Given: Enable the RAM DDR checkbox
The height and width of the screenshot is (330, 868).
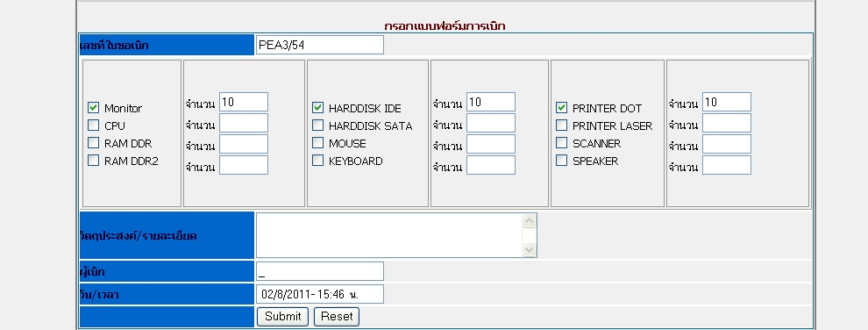Looking at the screenshot, I should tap(94, 143).
